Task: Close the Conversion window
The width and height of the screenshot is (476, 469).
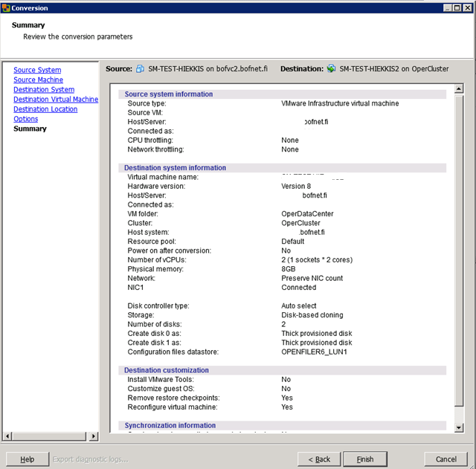Action: [x=468, y=8]
